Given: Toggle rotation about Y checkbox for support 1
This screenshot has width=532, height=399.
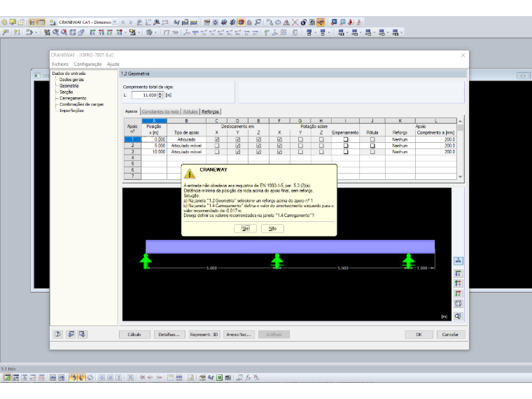Looking at the screenshot, I should tap(300, 139).
